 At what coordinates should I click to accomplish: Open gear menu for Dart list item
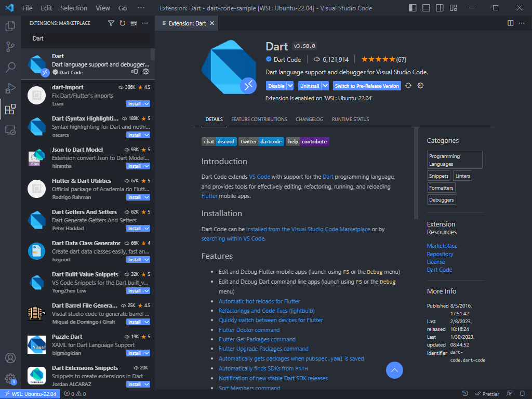[146, 72]
